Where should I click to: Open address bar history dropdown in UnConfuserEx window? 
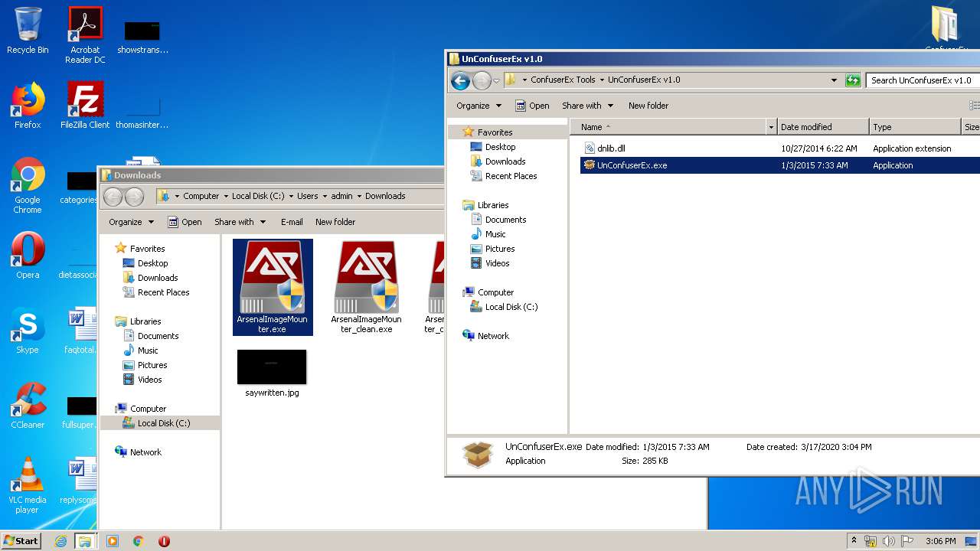coord(834,80)
